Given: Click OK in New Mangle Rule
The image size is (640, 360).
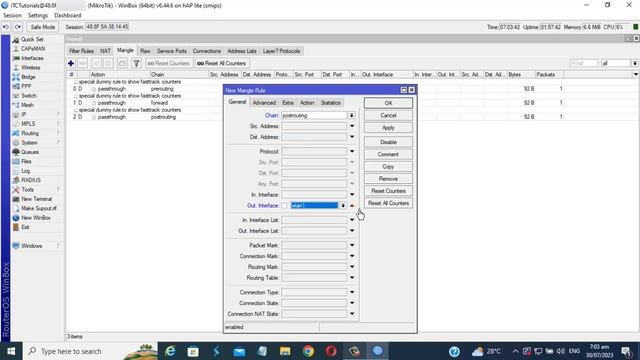Looking at the screenshot, I should (388, 103).
